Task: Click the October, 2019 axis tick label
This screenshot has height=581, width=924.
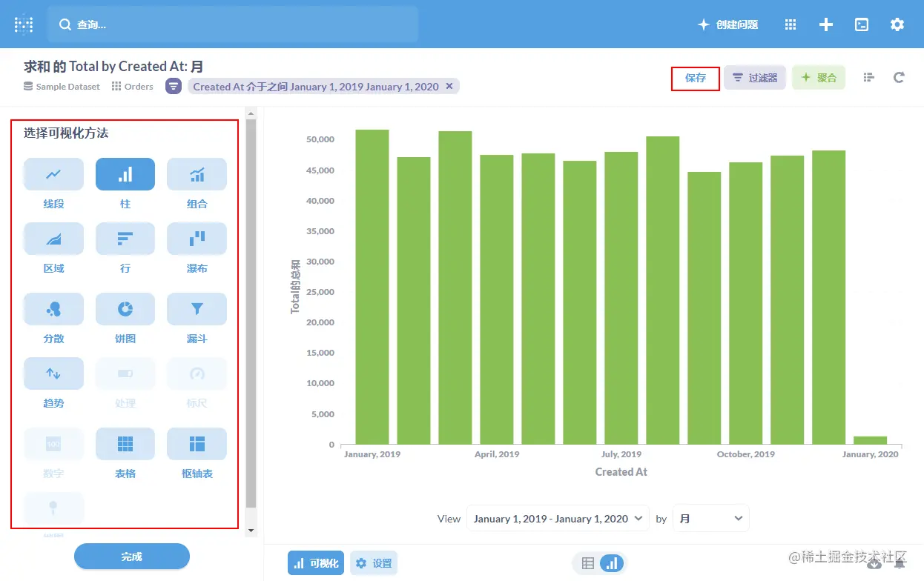Action: (746, 454)
